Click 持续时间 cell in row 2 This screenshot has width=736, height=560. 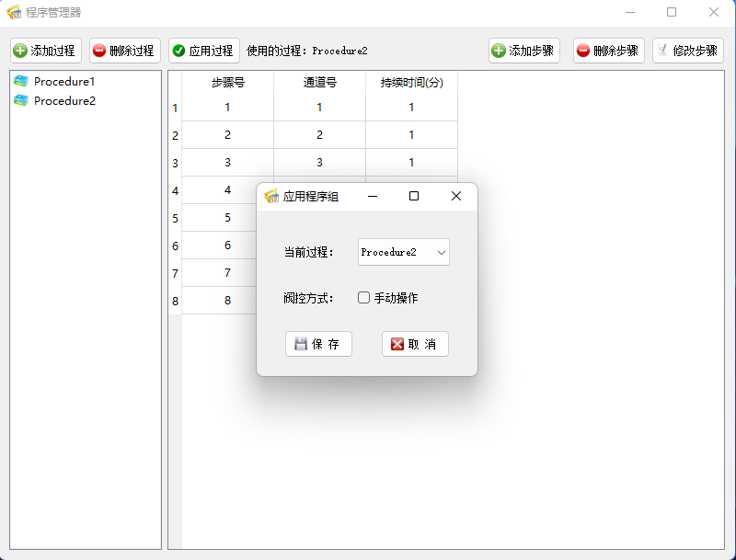point(411,135)
